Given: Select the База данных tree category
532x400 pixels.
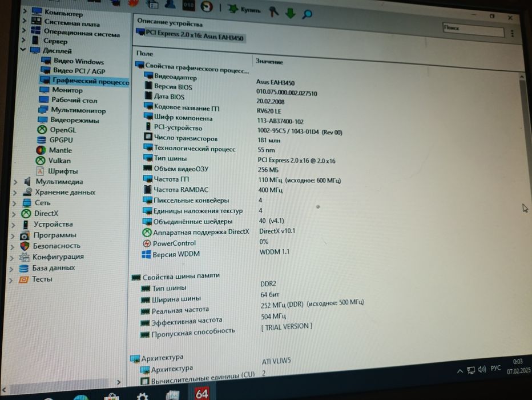Looking at the screenshot, I should coord(47,268).
